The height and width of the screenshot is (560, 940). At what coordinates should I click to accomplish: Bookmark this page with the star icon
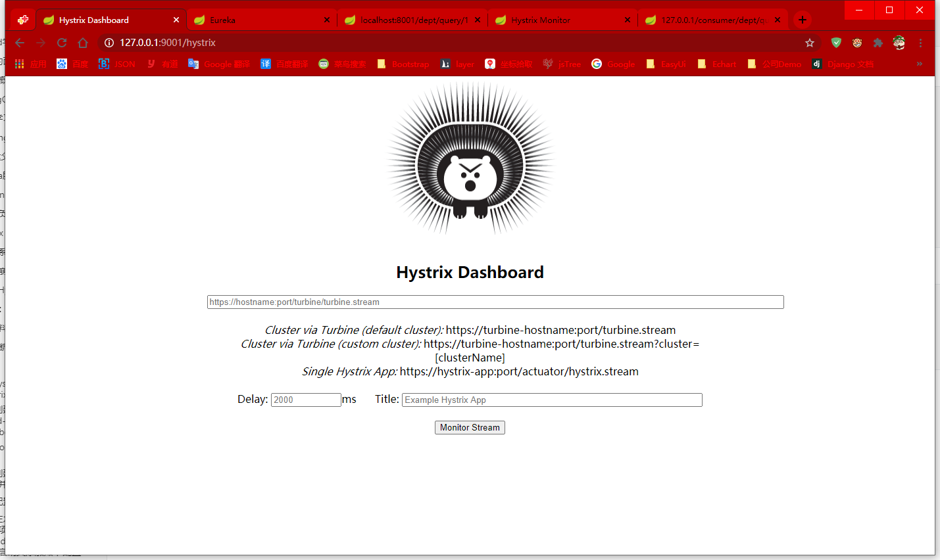pos(810,43)
